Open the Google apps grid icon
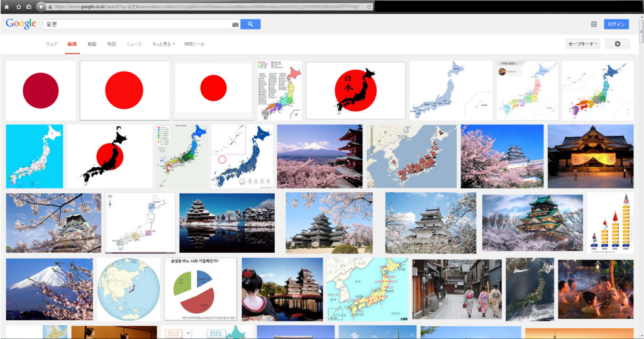This screenshot has width=644, height=339. [x=594, y=25]
